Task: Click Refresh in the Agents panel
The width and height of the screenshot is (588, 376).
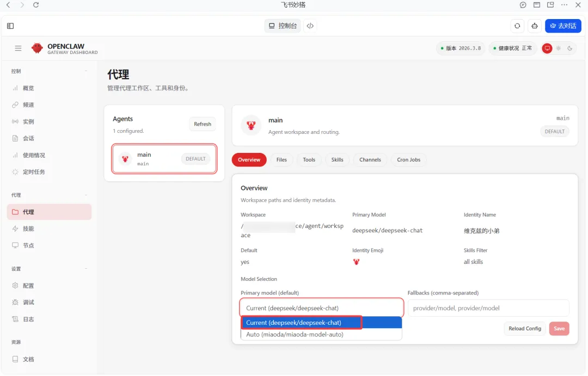Action: [x=203, y=124]
